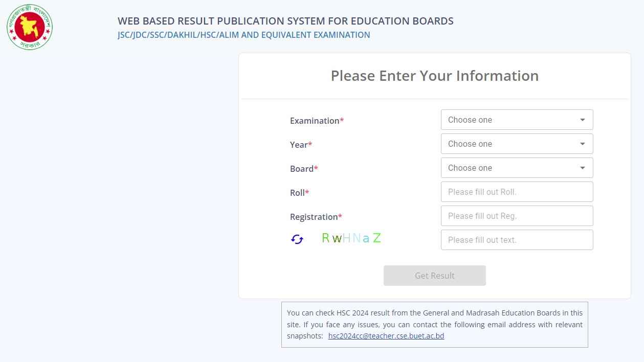Click the captcha image text
644x362 pixels.
pos(351,238)
